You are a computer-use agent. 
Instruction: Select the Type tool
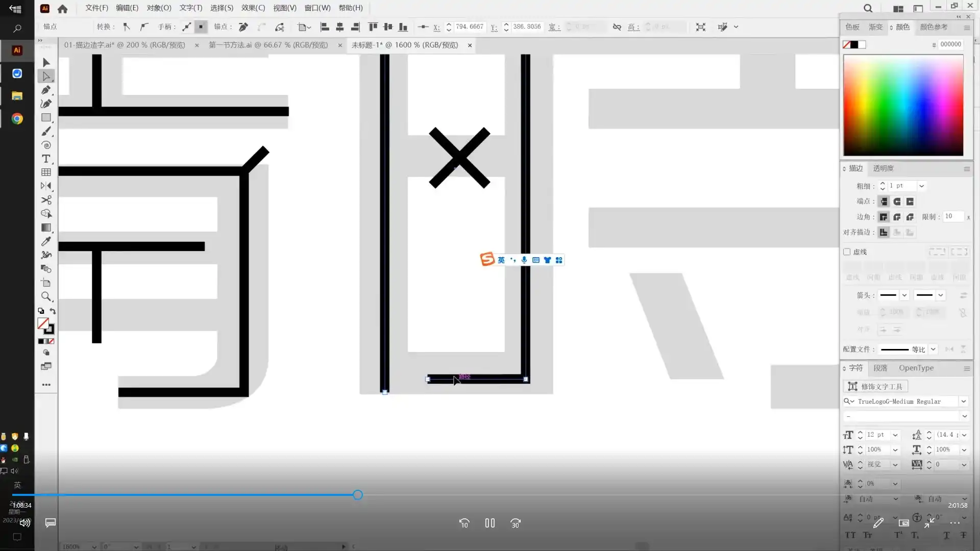(x=46, y=159)
